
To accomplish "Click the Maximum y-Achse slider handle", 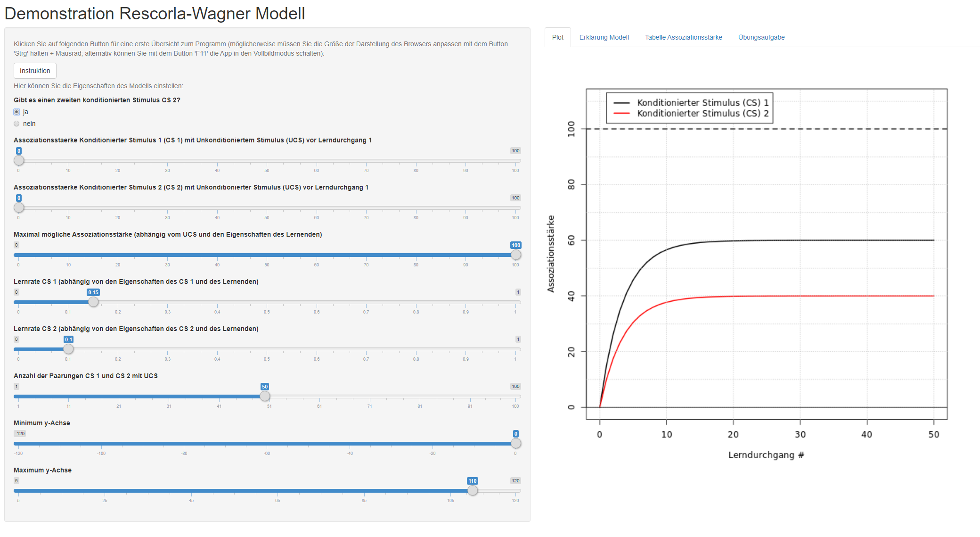I will (473, 490).
